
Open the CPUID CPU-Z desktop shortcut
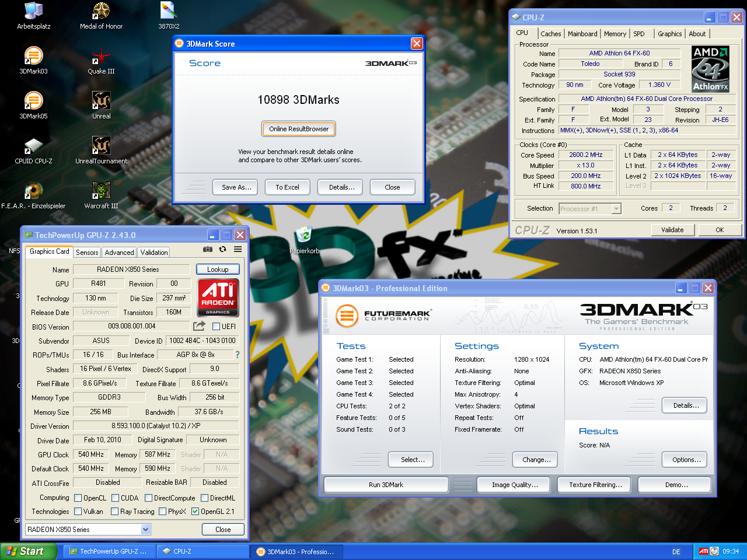(x=34, y=150)
